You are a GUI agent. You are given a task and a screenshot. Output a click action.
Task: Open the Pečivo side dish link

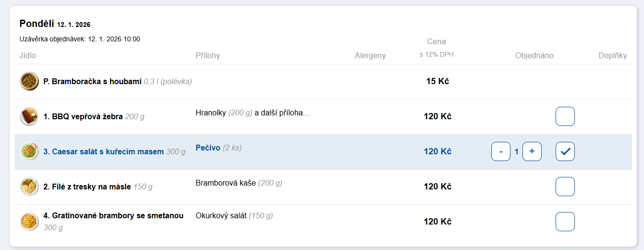coord(208,148)
